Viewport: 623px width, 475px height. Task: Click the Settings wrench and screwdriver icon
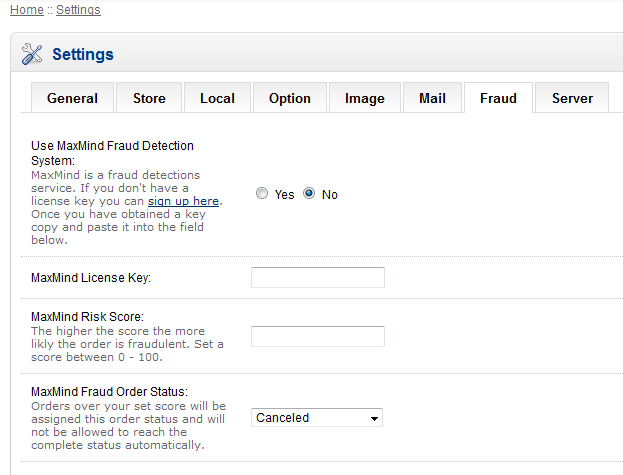pyautogui.click(x=32, y=54)
